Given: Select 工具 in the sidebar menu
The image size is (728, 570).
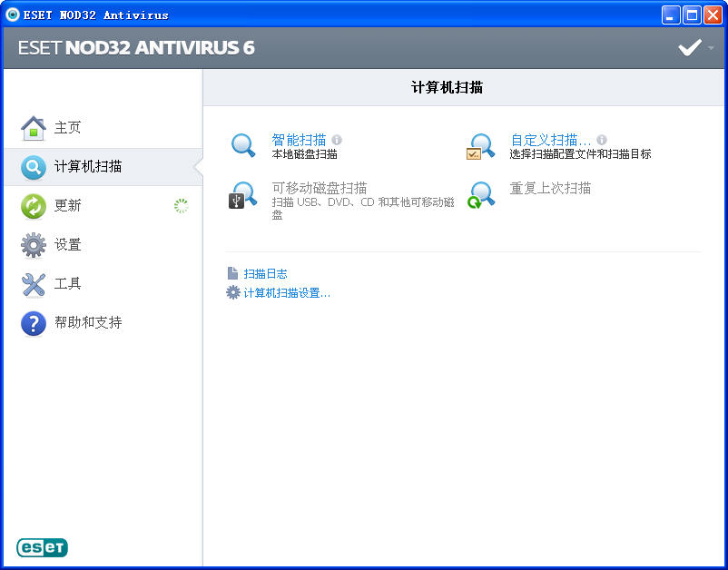Looking at the screenshot, I should (68, 284).
